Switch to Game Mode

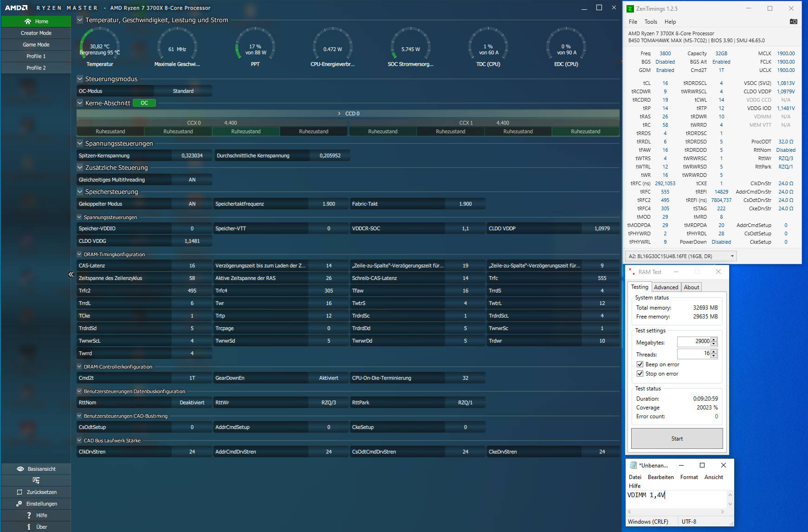click(36, 45)
